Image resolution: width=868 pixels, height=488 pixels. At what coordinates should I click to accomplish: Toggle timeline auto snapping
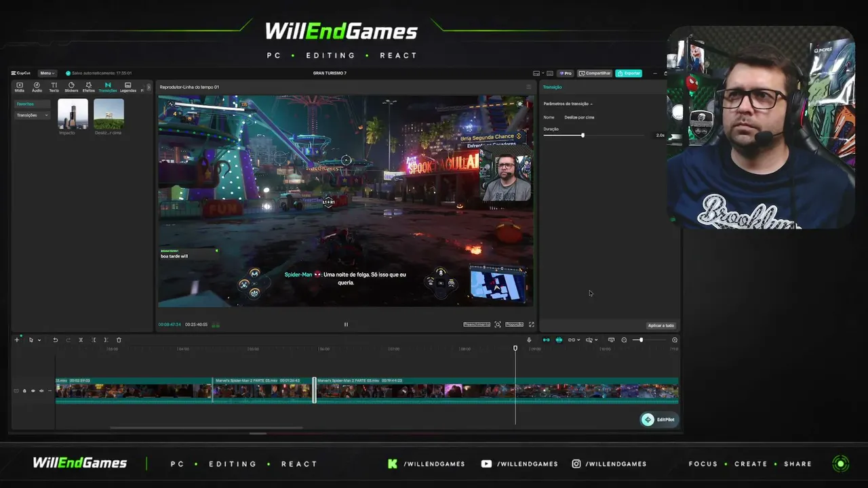(559, 340)
